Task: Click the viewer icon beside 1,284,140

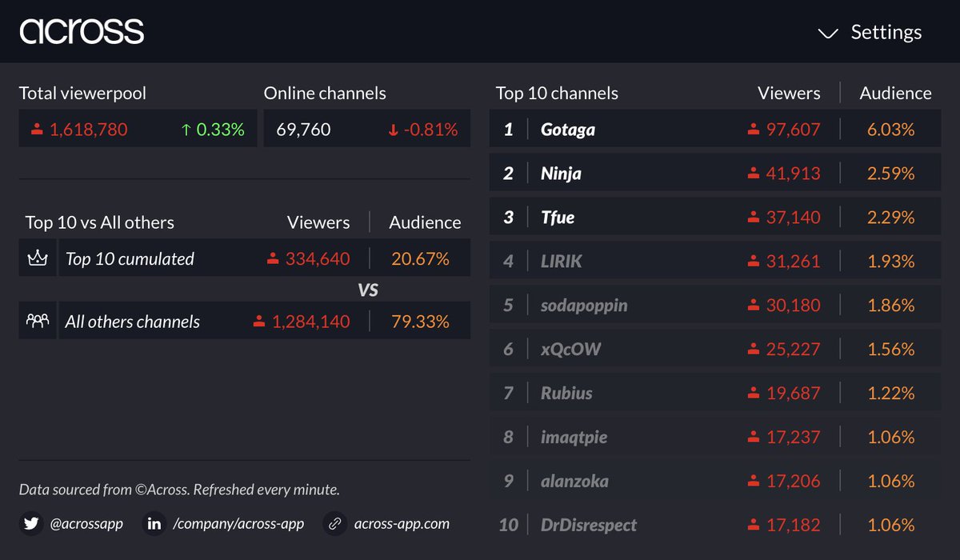Action: coord(258,322)
